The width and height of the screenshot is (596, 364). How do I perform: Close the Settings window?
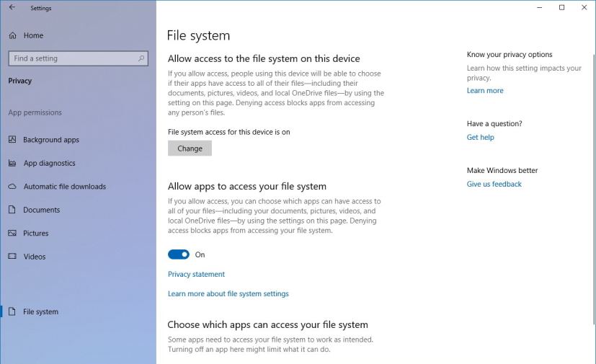click(584, 7)
